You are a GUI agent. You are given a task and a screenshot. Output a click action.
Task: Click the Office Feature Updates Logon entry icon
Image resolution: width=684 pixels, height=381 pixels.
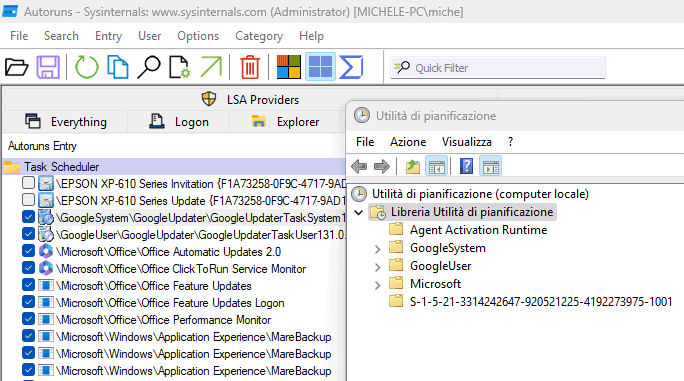pos(46,302)
